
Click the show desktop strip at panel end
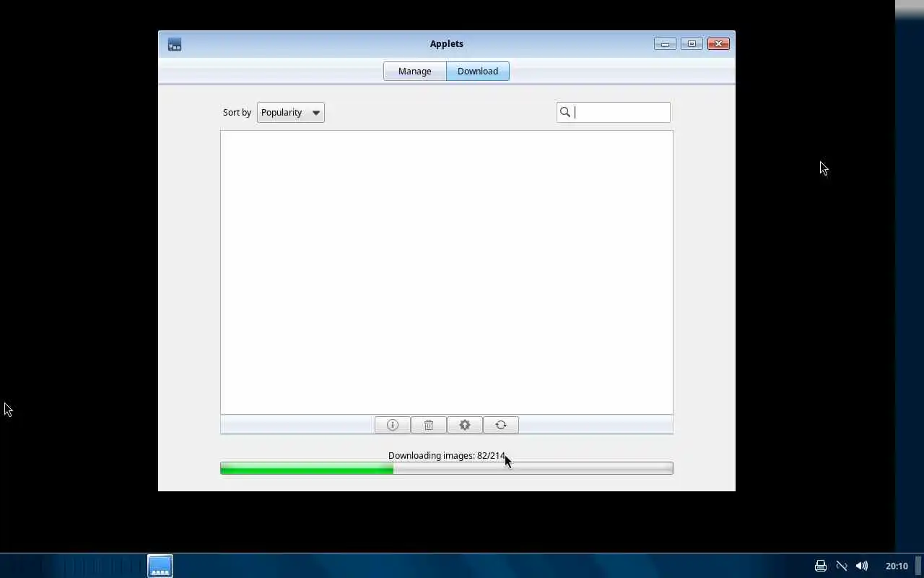click(919, 566)
